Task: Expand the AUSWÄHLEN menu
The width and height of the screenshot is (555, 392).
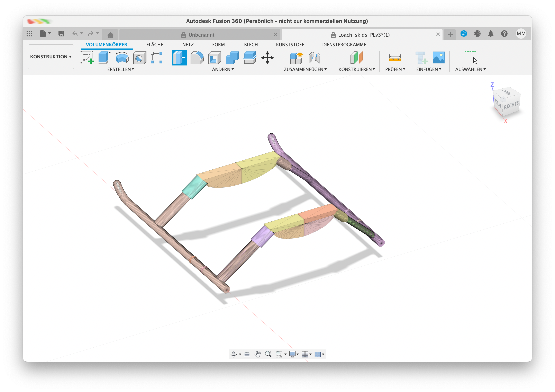Action: click(471, 69)
